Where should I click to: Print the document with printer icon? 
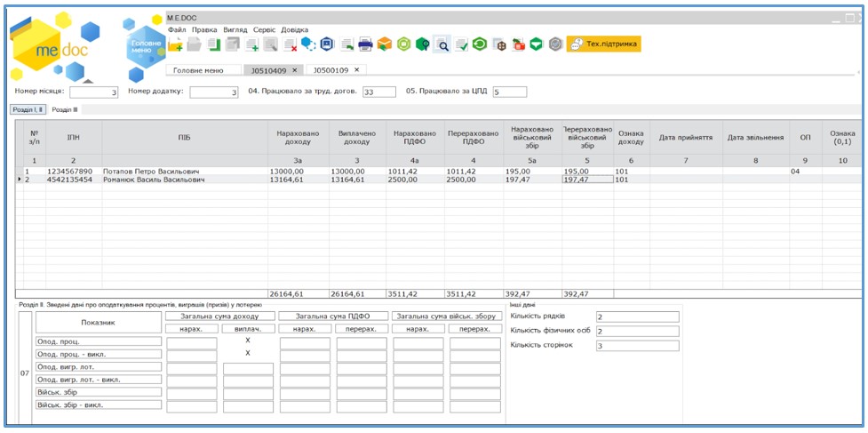pos(365,44)
